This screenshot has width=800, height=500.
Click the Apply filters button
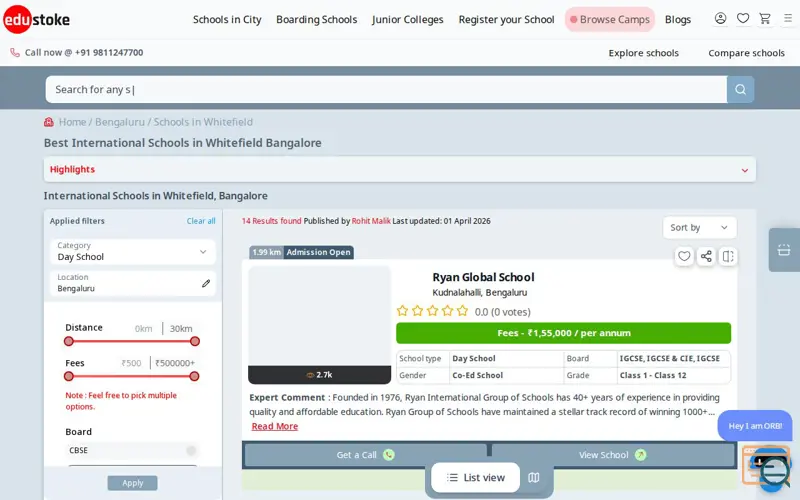point(133,483)
